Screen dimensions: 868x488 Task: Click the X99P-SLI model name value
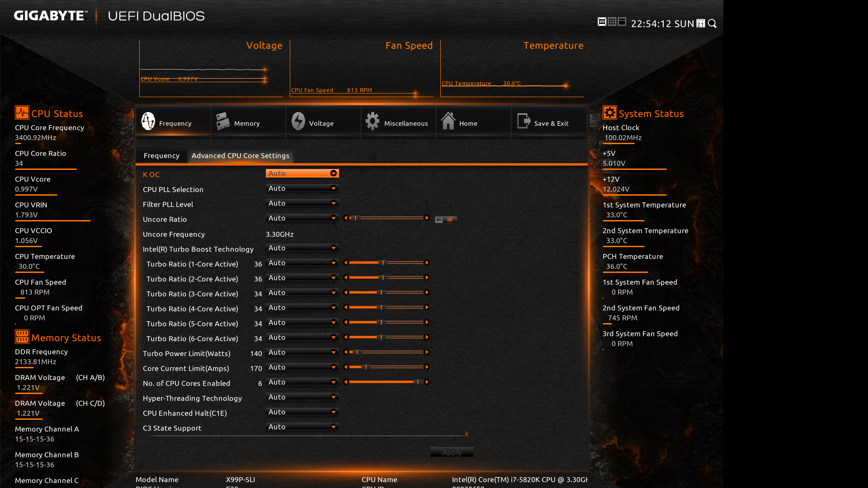pos(241,479)
